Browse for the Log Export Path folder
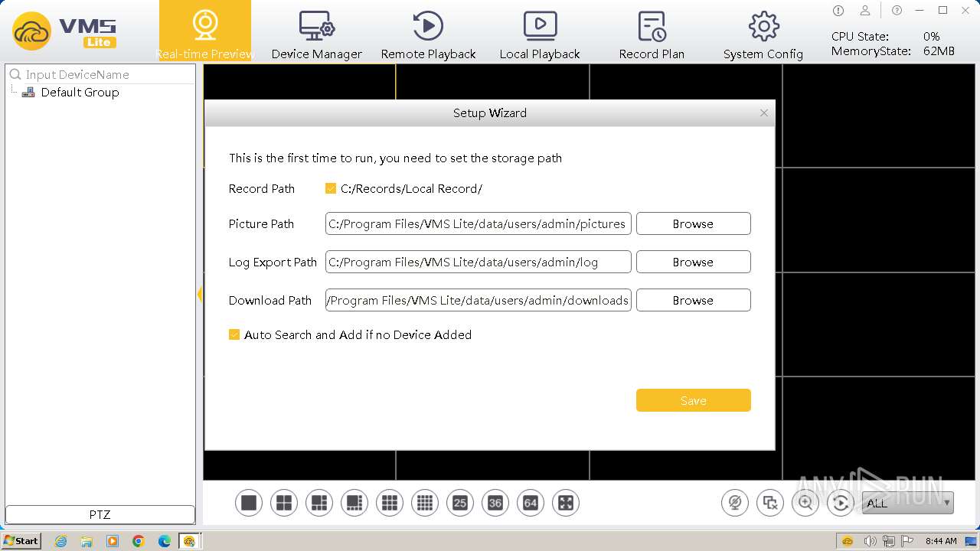Image resolution: width=980 pixels, height=551 pixels. (694, 262)
